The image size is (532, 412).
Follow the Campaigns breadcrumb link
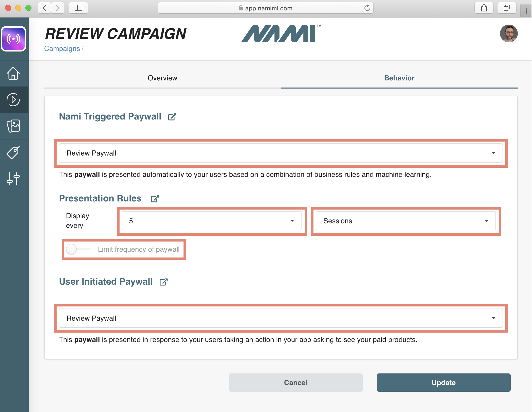coord(62,49)
